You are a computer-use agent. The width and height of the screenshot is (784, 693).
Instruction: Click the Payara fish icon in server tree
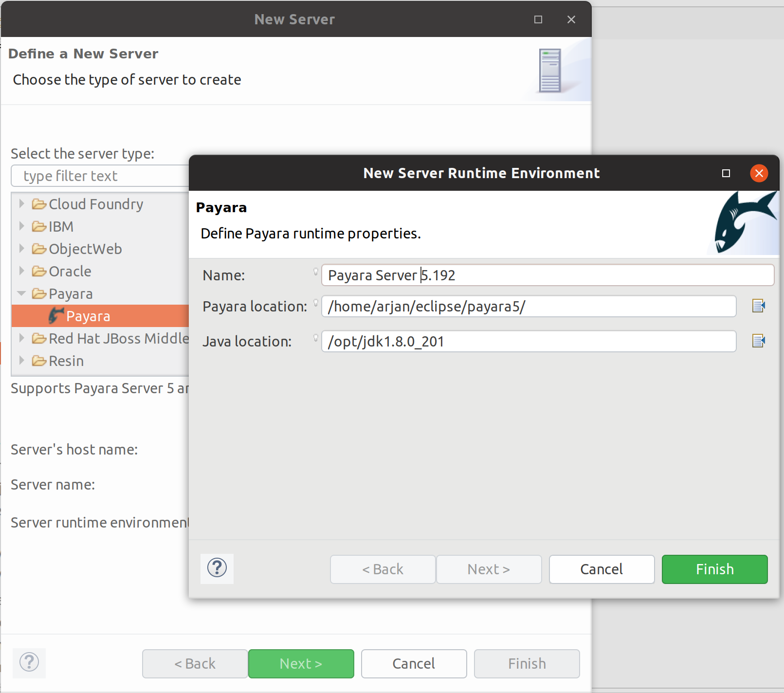56,316
